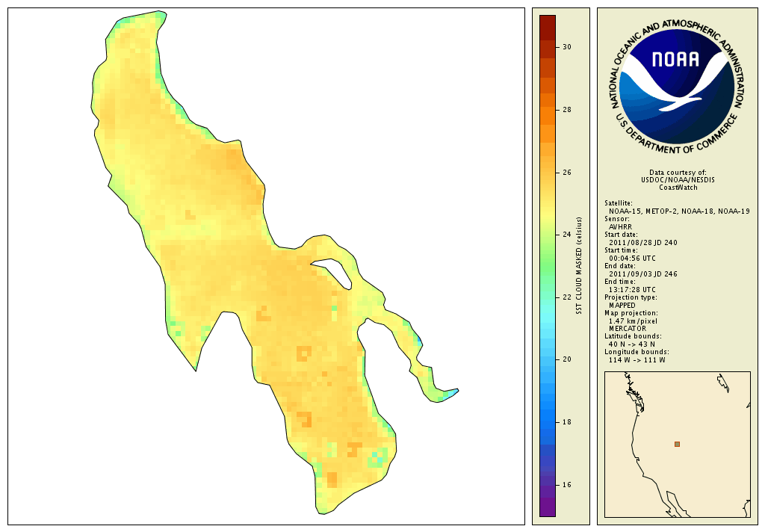Image resolution: width=765 pixels, height=532 pixels.
Task: Click the 'End time:' label
Action: point(619,282)
